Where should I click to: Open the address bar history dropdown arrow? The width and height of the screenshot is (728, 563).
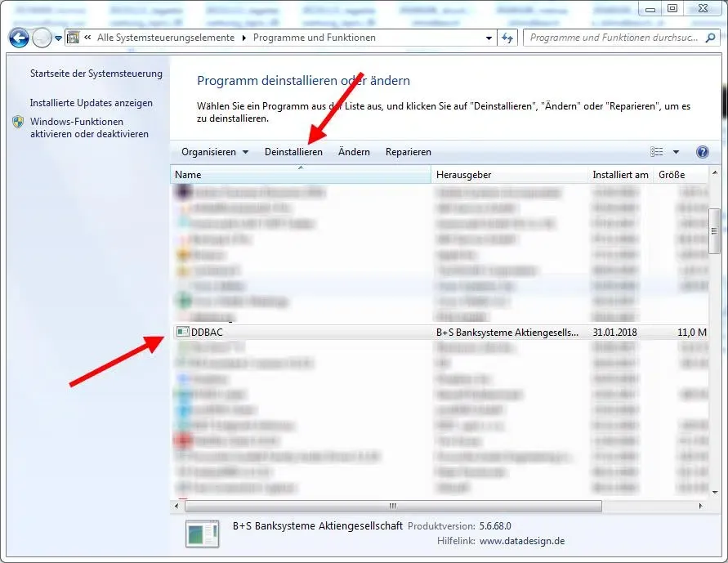coord(488,38)
